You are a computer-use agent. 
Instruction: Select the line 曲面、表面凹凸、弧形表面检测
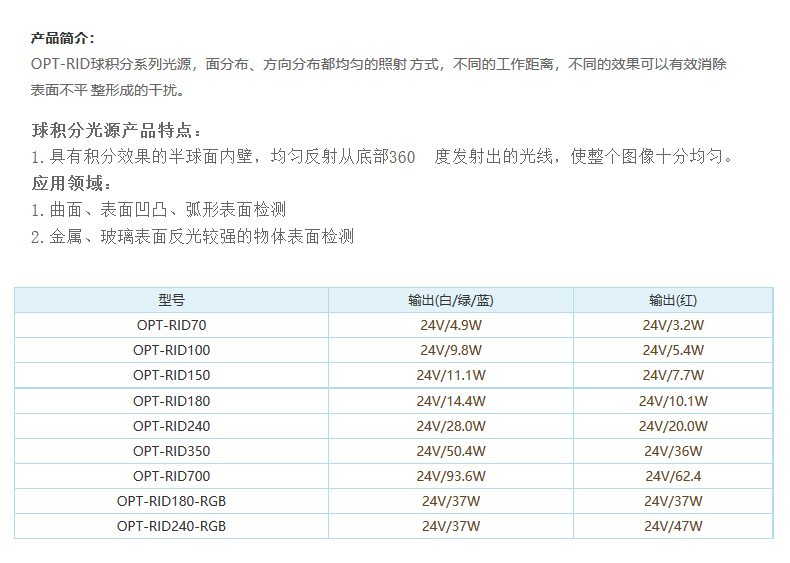(x=158, y=210)
